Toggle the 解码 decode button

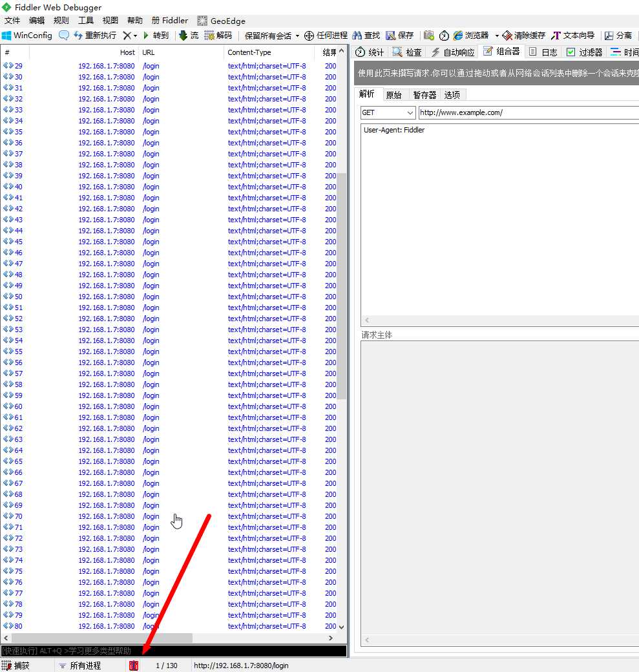click(218, 35)
